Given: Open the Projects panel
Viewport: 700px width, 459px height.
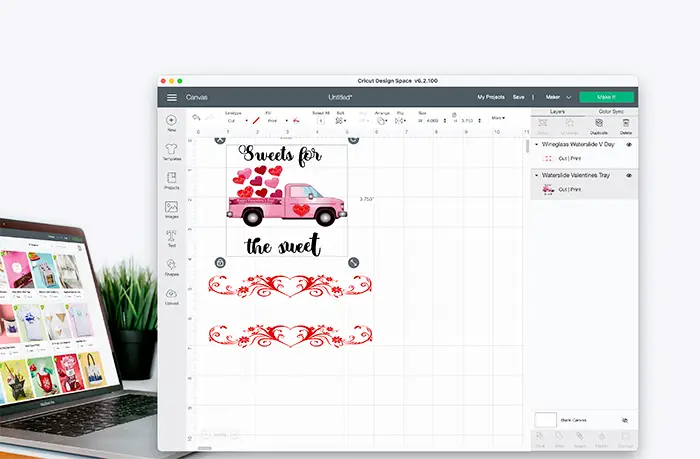Looking at the screenshot, I should (171, 178).
